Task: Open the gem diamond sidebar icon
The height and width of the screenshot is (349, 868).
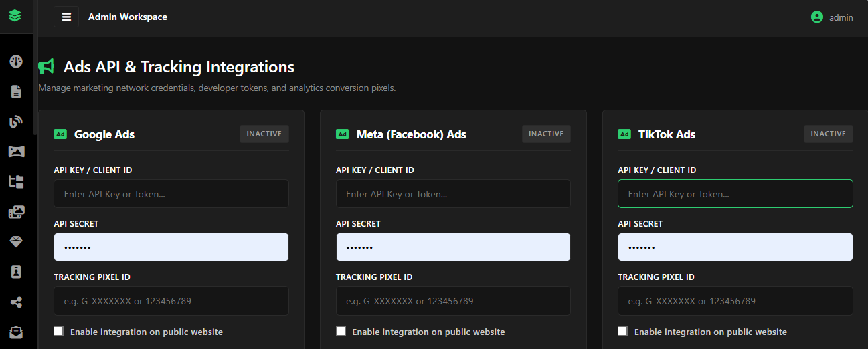Action: pyautogui.click(x=16, y=242)
